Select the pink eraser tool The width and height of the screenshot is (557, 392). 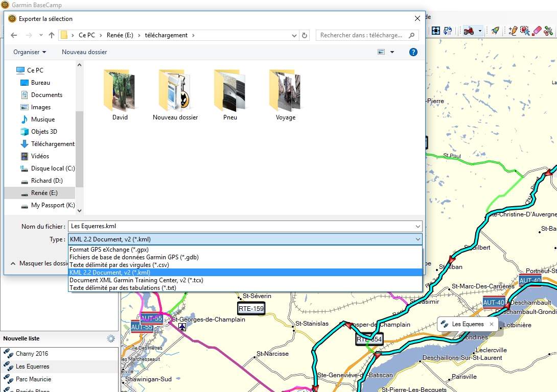[537, 31]
